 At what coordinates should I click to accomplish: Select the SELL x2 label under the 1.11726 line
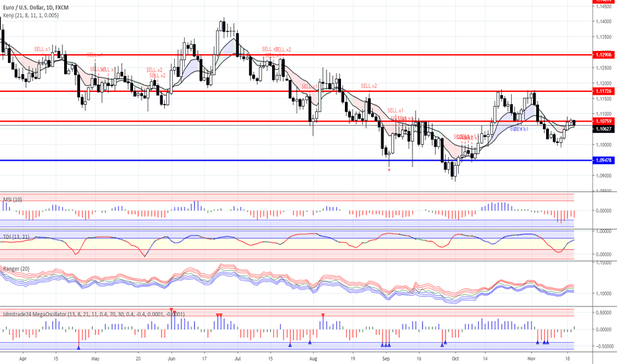[x=369, y=86]
